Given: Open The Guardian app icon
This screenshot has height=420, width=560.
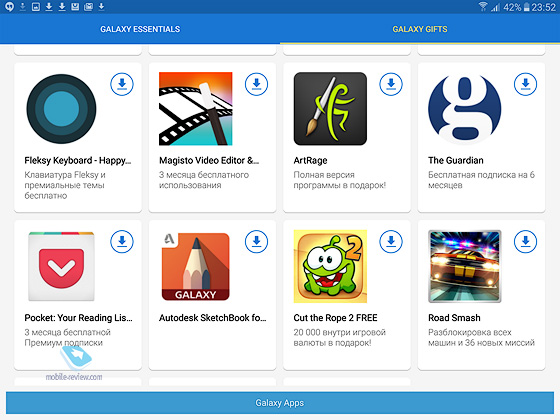Looking at the screenshot, I should [x=465, y=109].
